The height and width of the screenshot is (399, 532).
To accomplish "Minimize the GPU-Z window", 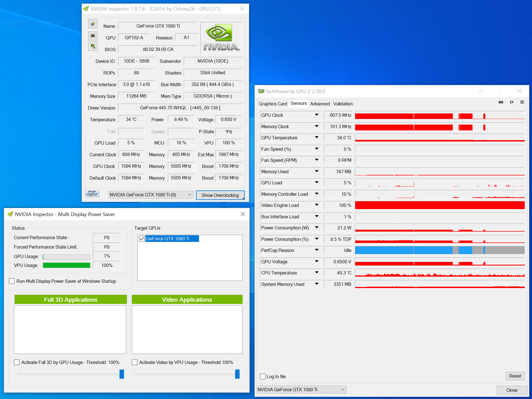I will 481,91.
